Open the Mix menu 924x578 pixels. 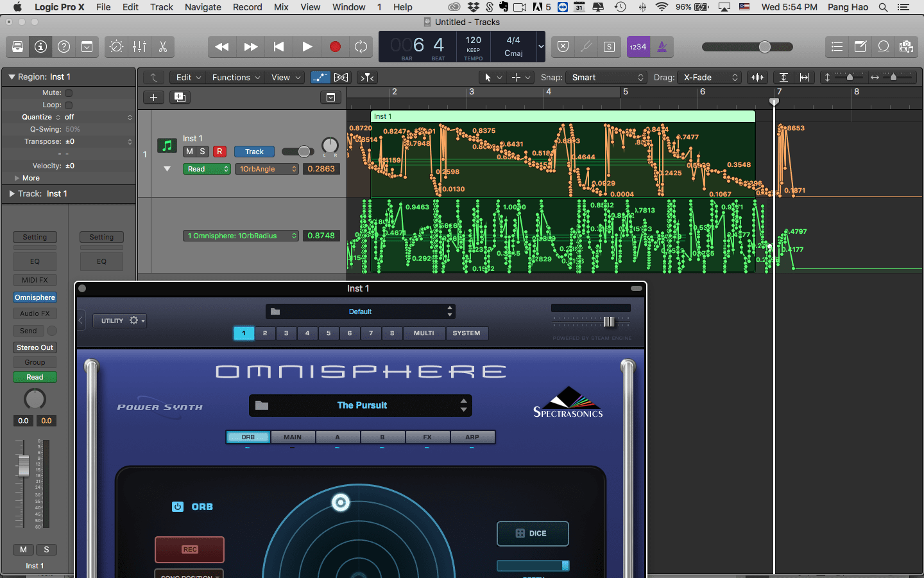point(281,7)
